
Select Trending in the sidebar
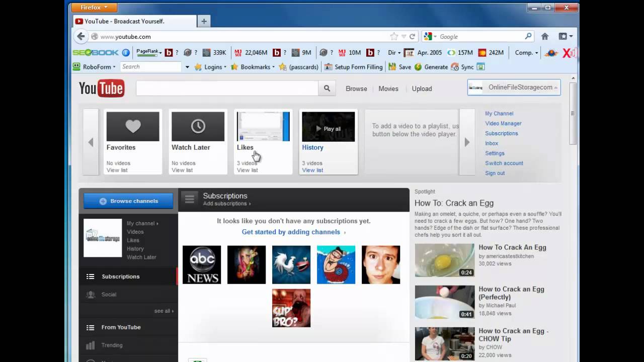112,345
